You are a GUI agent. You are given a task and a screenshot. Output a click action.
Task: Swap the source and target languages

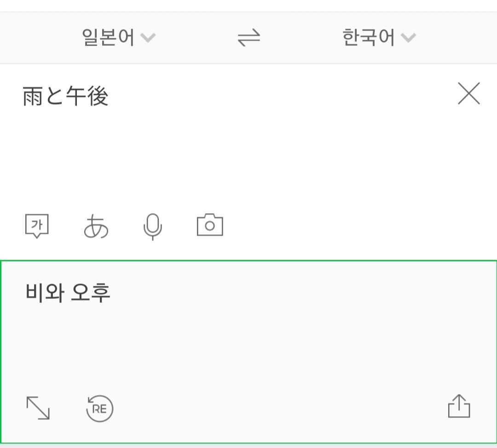point(248,38)
